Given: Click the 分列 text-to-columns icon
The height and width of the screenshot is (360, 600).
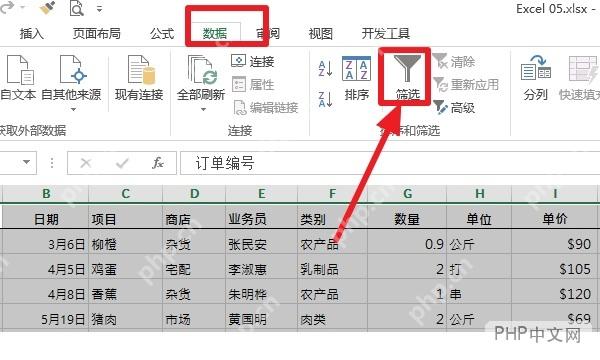Looking at the screenshot, I should coord(536,67).
